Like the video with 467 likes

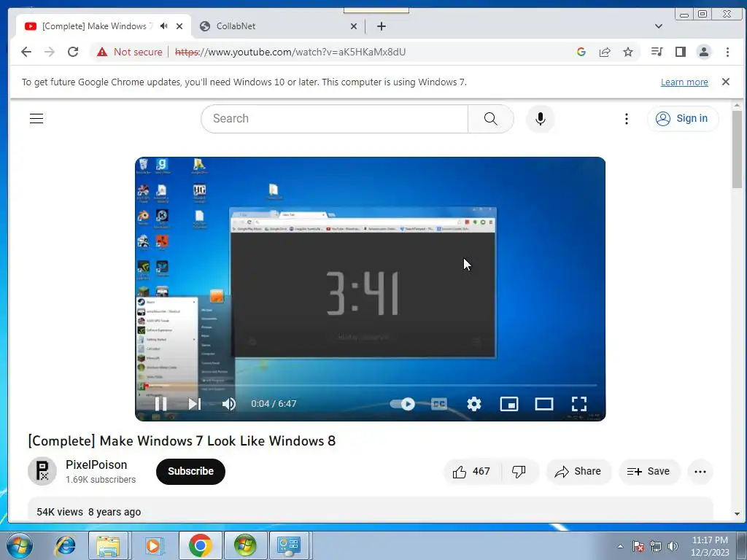473,472
